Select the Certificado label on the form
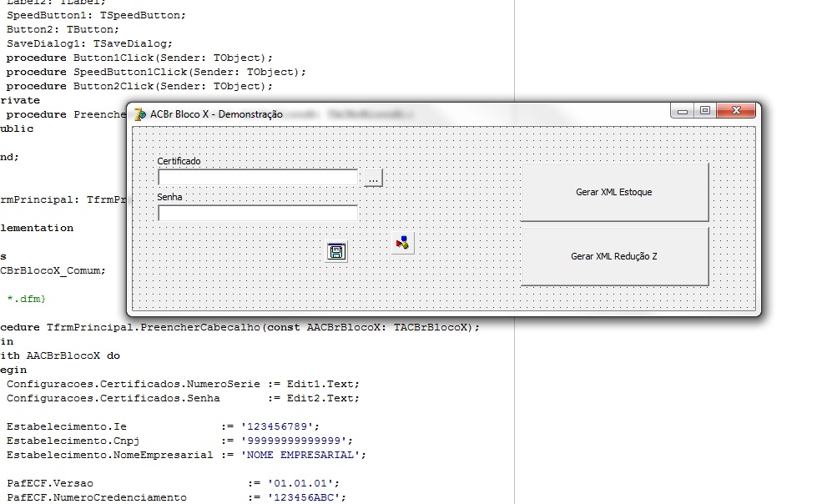 (x=179, y=161)
